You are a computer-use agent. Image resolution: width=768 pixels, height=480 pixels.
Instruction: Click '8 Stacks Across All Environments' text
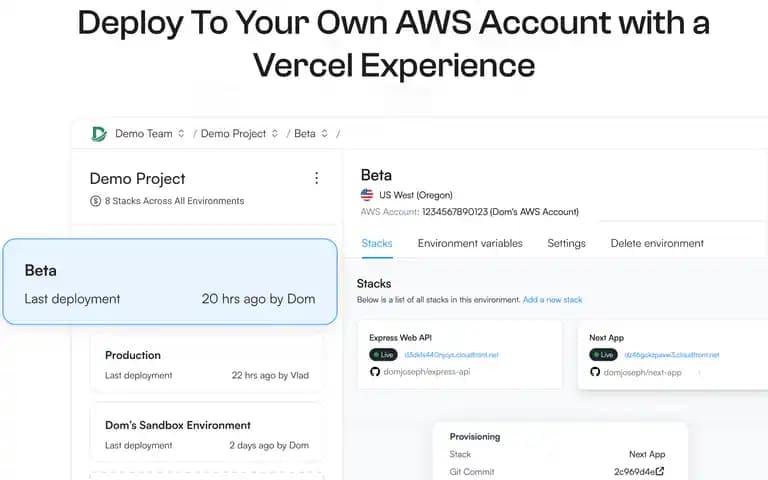[x=174, y=201]
